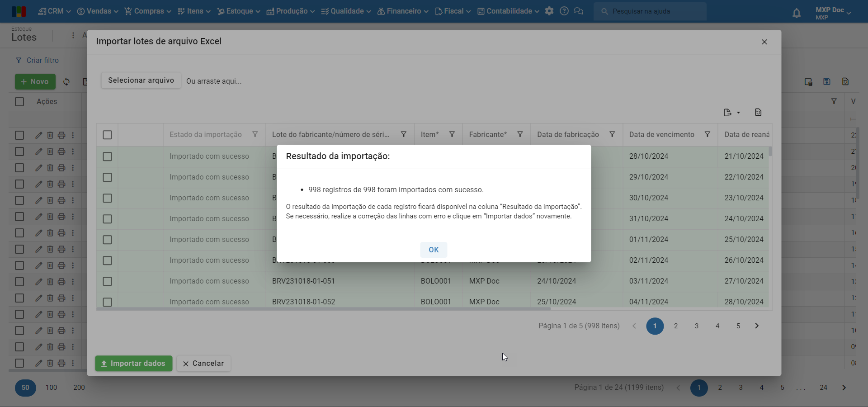Jump to page 24 of the Lotes list
Image resolution: width=868 pixels, height=407 pixels.
pyautogui.click(x=824, y=388)
